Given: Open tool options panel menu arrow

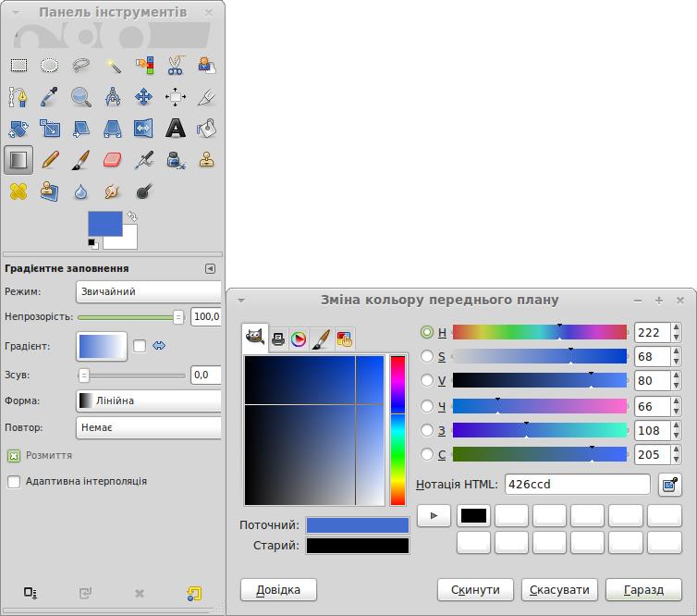Looking at the screenshot, I should coord(210,268).
